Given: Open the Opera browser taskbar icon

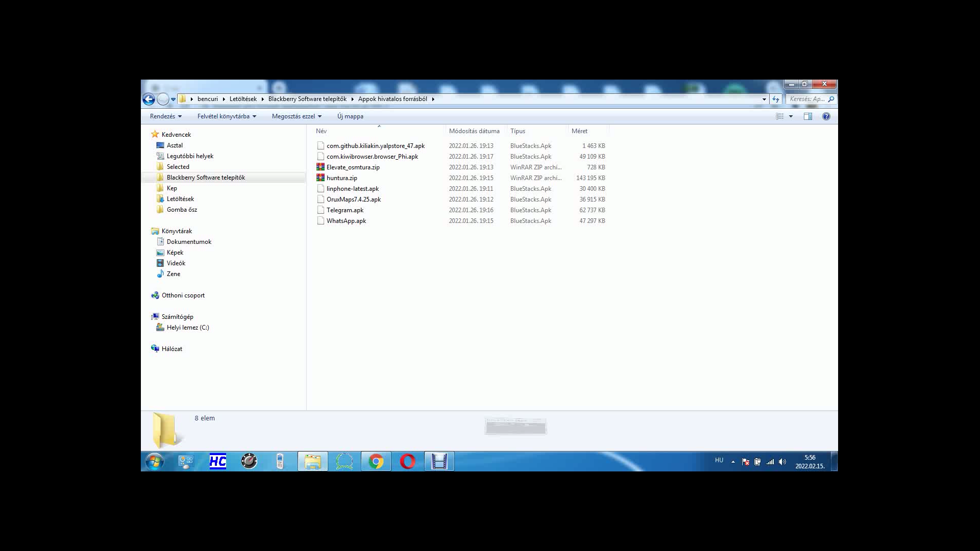Looking at the screenshot, I should pyautogui.click(x=407, y=462).
